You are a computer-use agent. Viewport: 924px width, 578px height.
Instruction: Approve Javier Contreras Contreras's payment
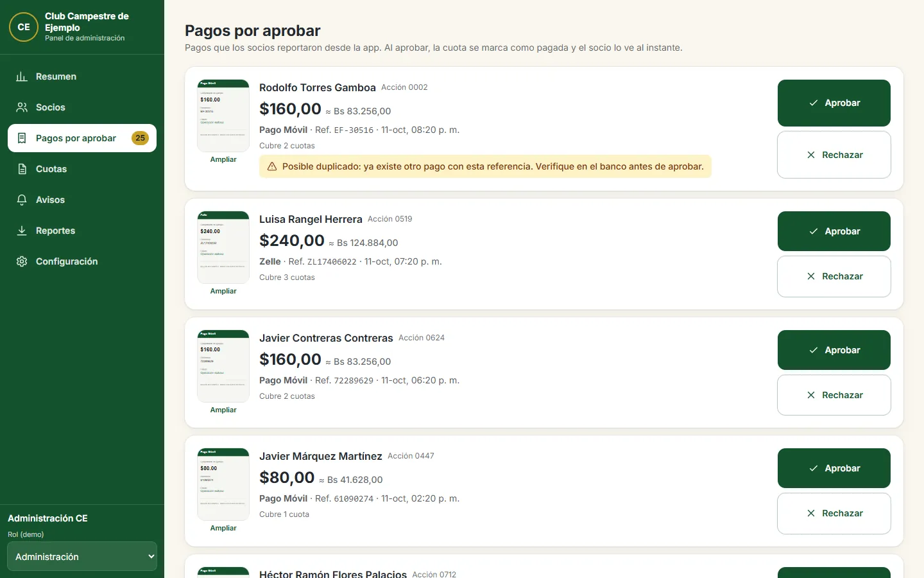click(x=834, y=350)
